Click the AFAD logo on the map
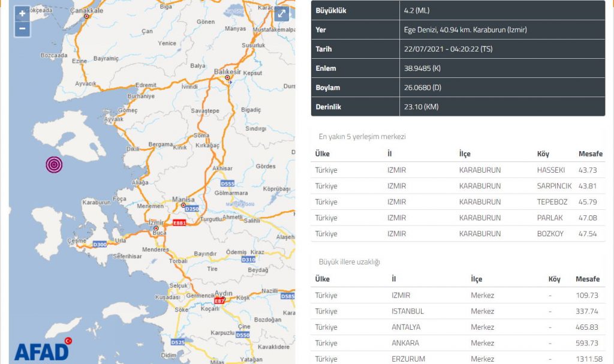Viewport: 614px width, 364px height. click(42, 350)
